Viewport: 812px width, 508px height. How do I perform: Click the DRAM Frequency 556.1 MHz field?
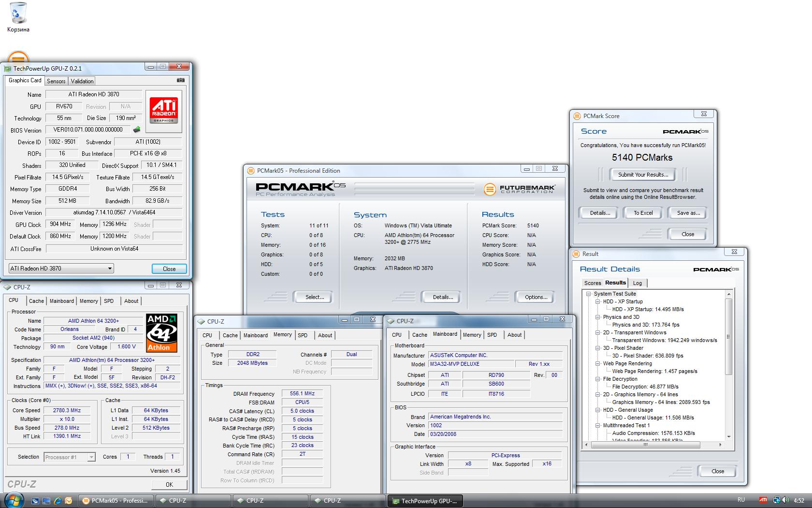coord(302,394)
